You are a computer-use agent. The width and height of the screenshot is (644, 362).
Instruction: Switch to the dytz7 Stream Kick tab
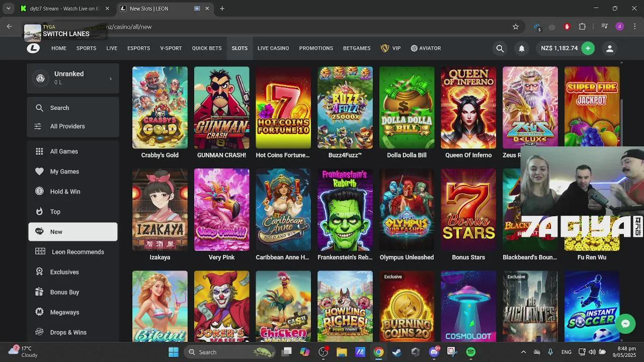click(64, 9)
